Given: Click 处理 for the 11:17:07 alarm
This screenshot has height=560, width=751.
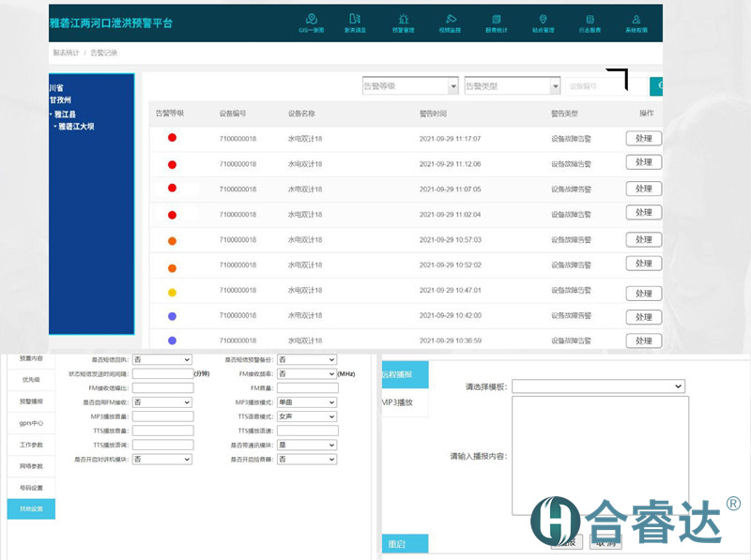Looking at the screenshot, I should pyautogui.click(x=643, y=138).
